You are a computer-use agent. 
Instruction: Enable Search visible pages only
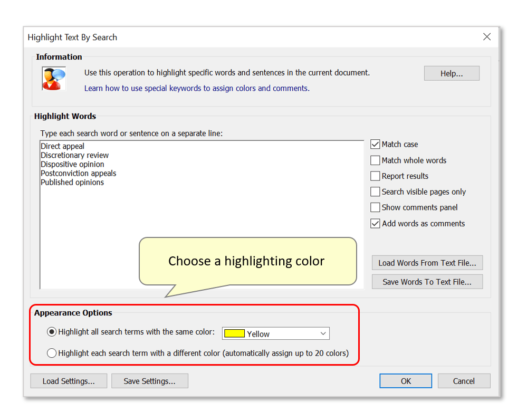tap(375, 192)
